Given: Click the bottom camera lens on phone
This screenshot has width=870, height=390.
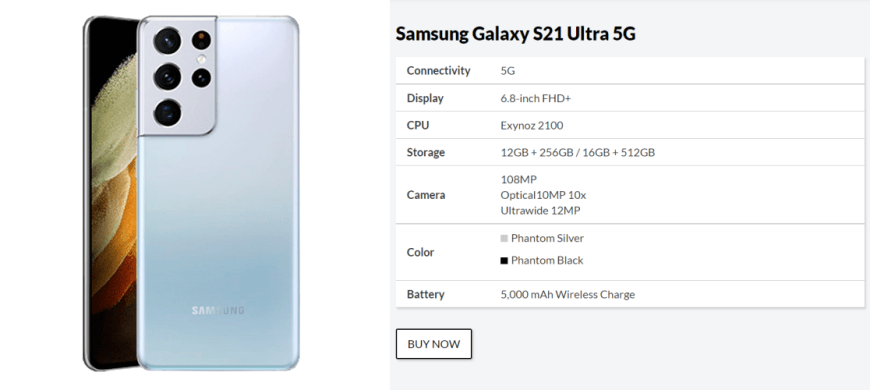Looking at the screenshot, I should point(168,113).
